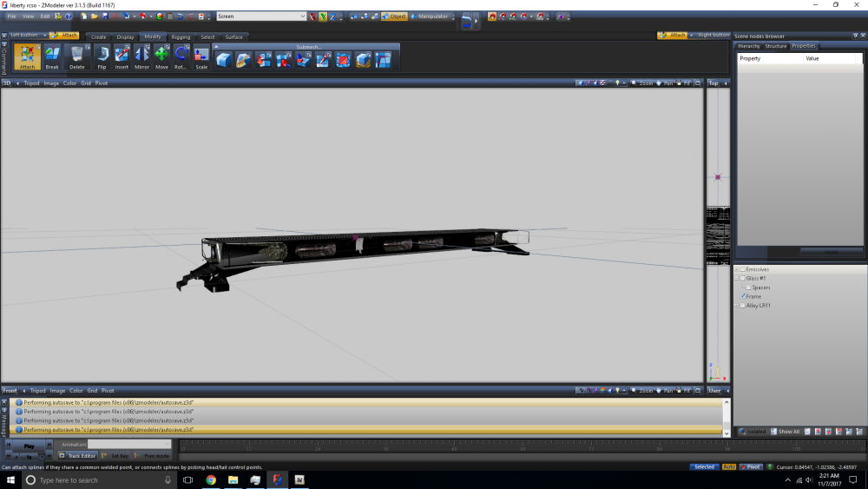Viewport: 868px width, 489px height.
Task: Click the Windows search box
Action: (x=100, y=480)
